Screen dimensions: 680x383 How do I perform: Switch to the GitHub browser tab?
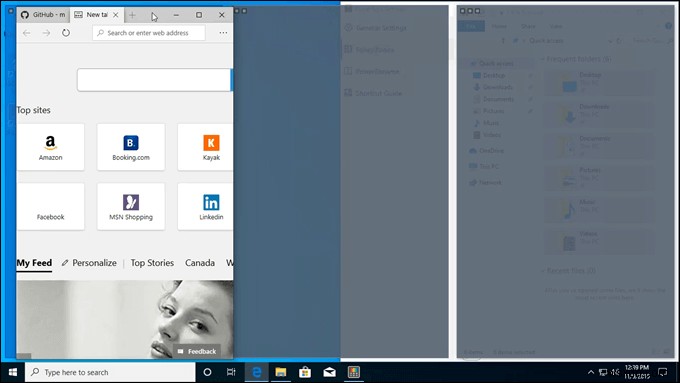point(43,15)
